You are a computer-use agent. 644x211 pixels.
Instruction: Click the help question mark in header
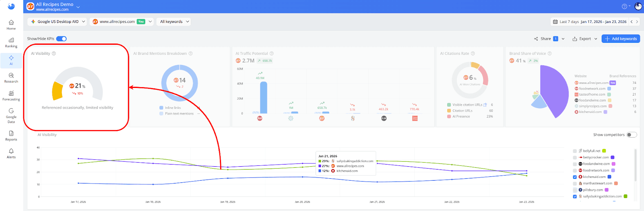tap(624, 6)
